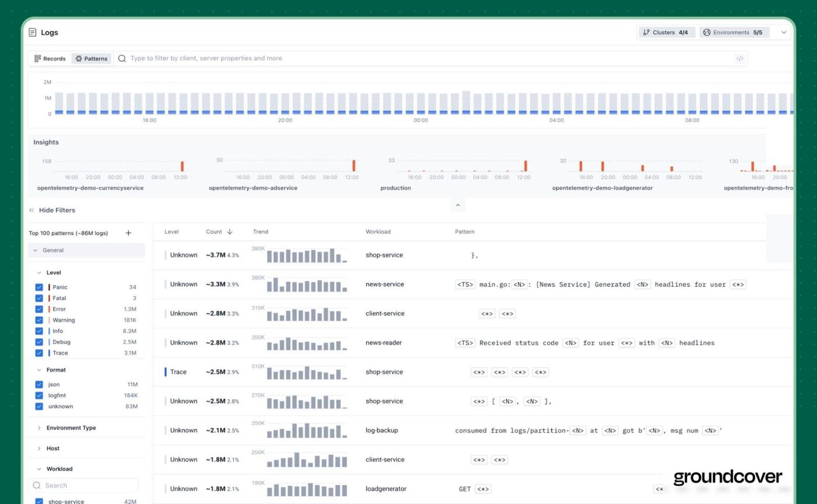This screenshot has width=817, height=504.
Task: Select the log-backup pattern row
Action: (473, 430)
